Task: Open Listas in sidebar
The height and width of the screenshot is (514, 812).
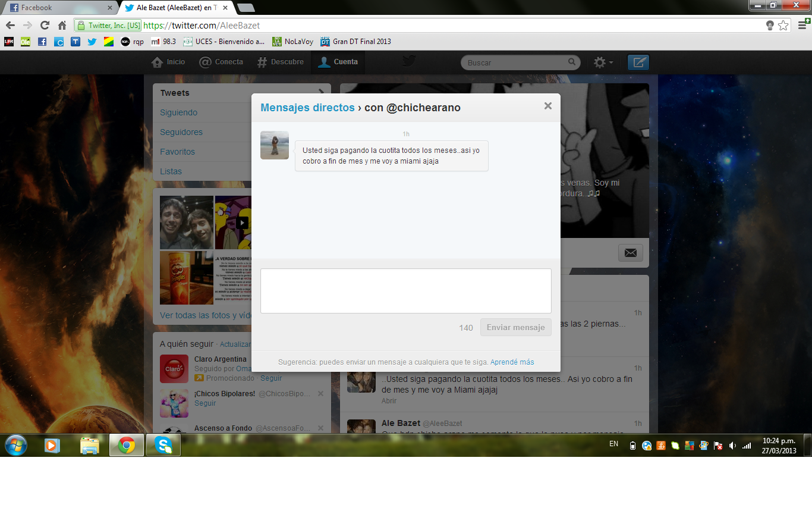Action: tap(171, 171)
